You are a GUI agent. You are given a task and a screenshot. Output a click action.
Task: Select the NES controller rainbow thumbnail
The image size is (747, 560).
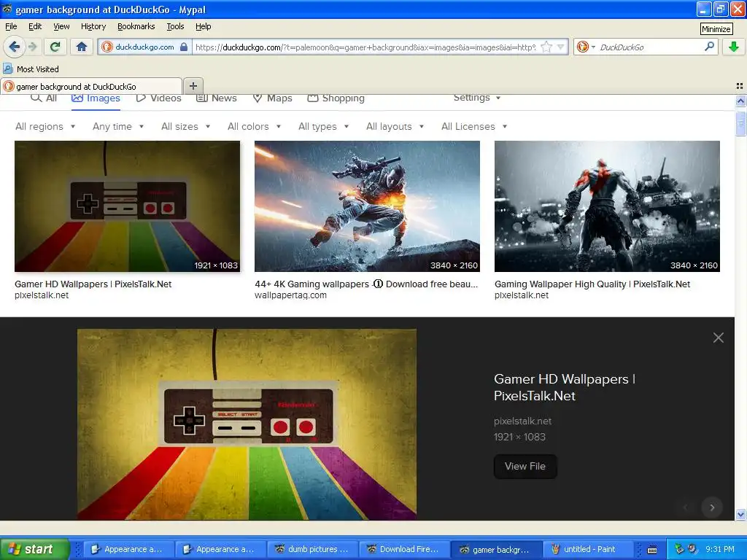tap(127, 206)
